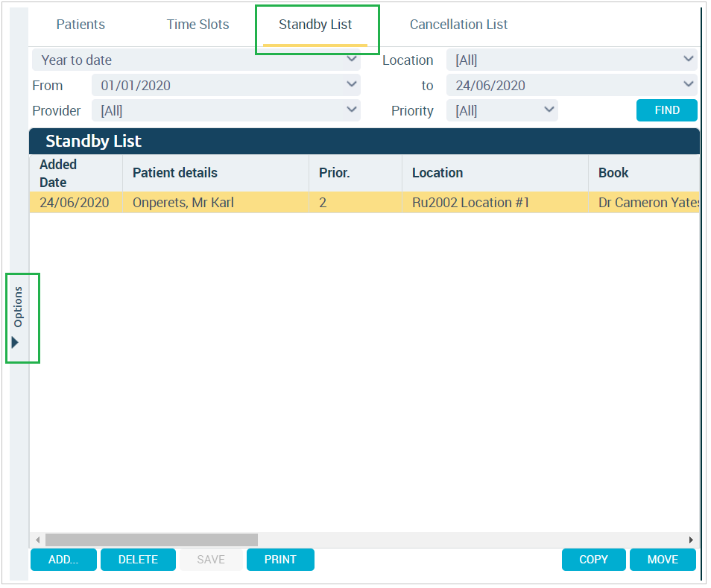Click the Ru2002 Location #1 cell
The height and width of the screenshot is (588, 711).
495,202
